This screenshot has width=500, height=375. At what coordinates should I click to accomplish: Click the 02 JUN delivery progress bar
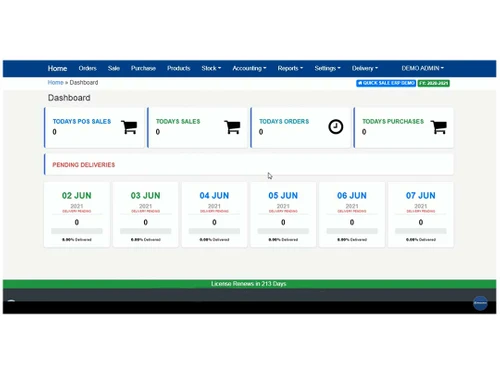(x=77, y=231)
